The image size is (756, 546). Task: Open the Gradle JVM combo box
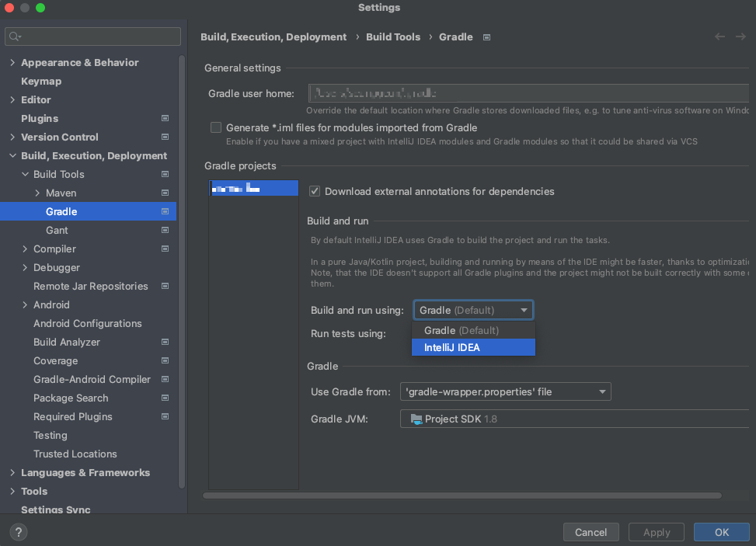(x=574, y=419)
